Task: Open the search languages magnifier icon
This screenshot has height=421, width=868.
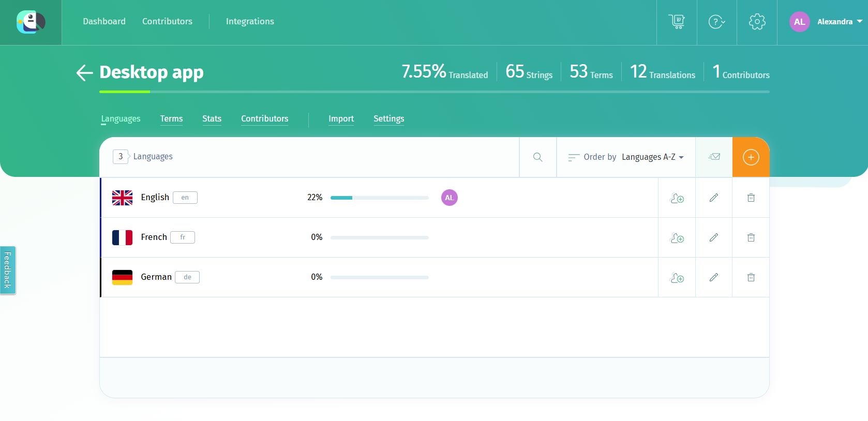Action: coord(538,157)
